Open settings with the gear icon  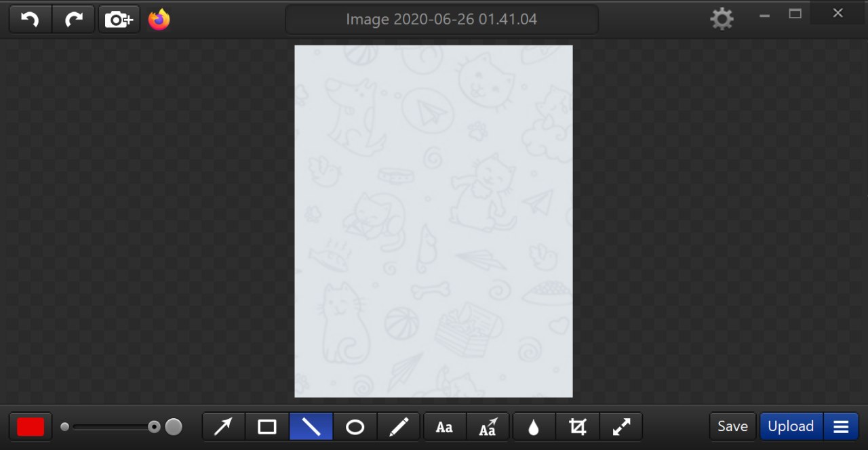click(x=722, y=19)
